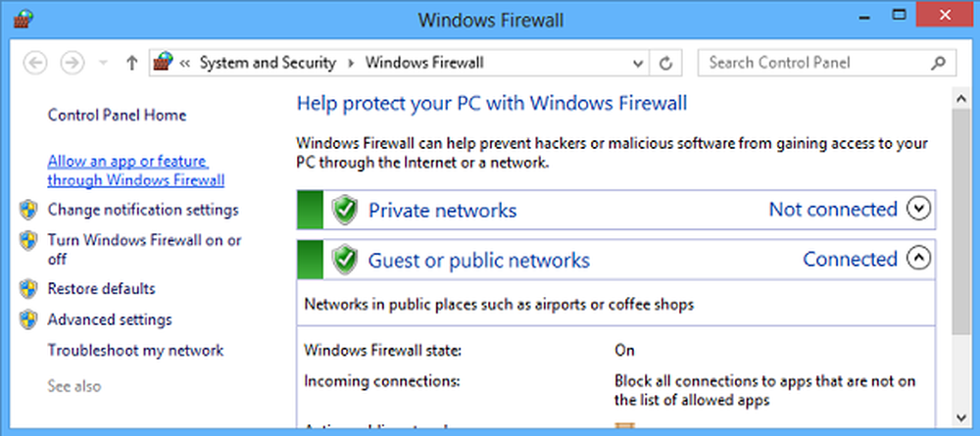This screenshot has width=980, height=436.
Task: Collapse the Guest or public networks section
Action: tap(918, 258)
